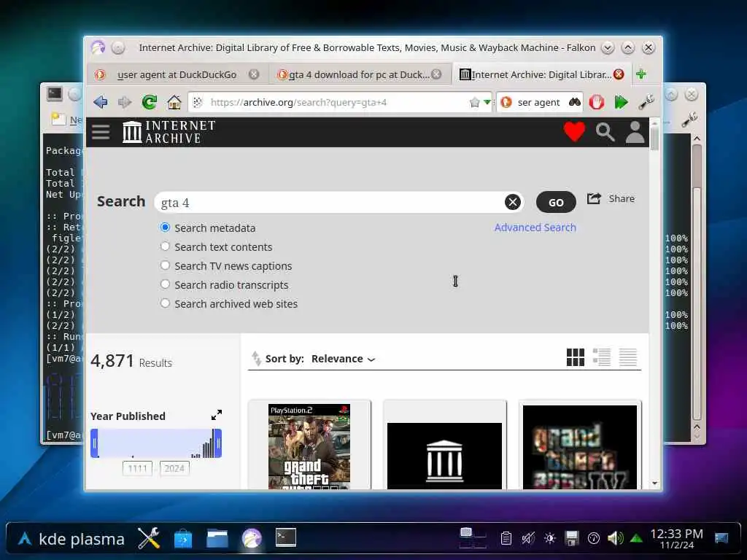Open Falkon preferences via wrench icon
Image resolution: width=747 pixels, height=560 pixels.
(x=646, y=102)
